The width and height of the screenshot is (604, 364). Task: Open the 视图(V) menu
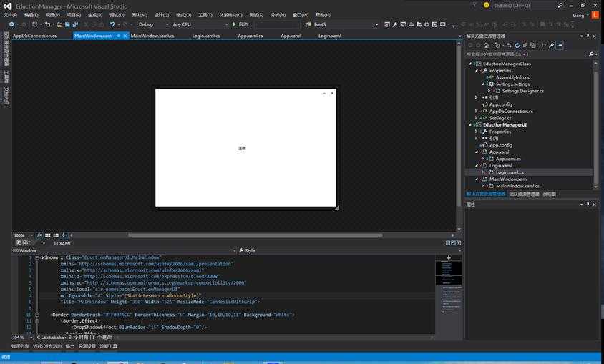point(53,15)
